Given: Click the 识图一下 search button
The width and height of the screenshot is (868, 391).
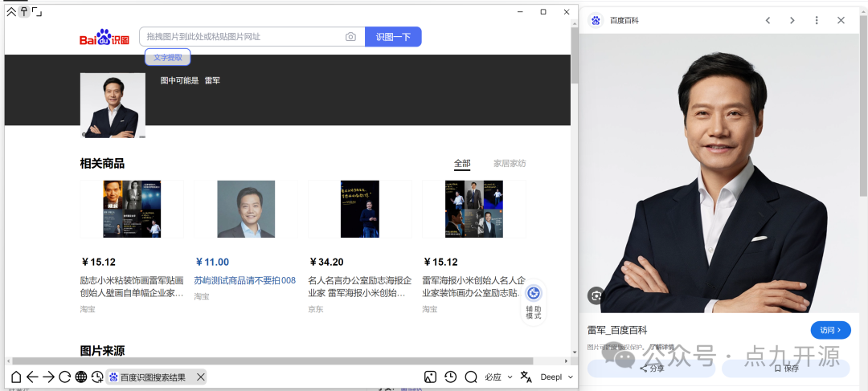Looking at the screenshot, I should click(393, 37).
